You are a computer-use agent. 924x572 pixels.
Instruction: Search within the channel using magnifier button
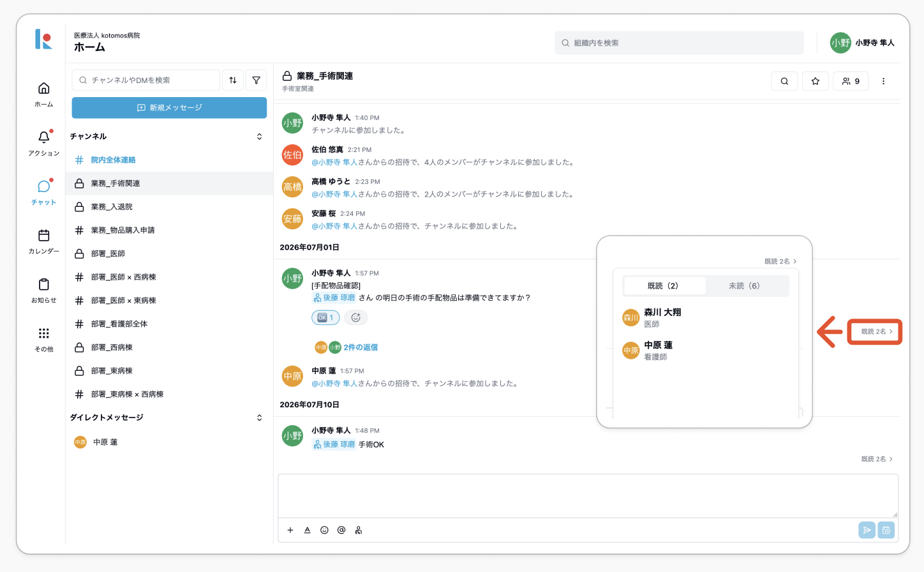(784, 81)
